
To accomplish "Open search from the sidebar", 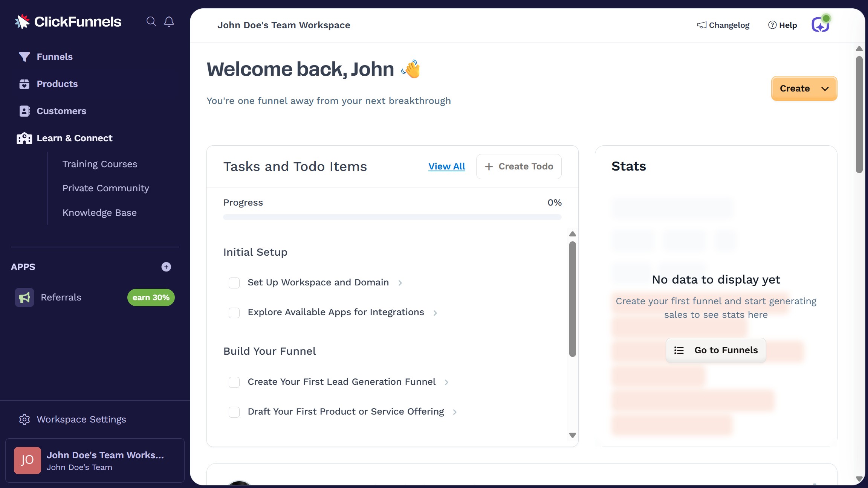I will pyautogui.click(x=151, y=21).
